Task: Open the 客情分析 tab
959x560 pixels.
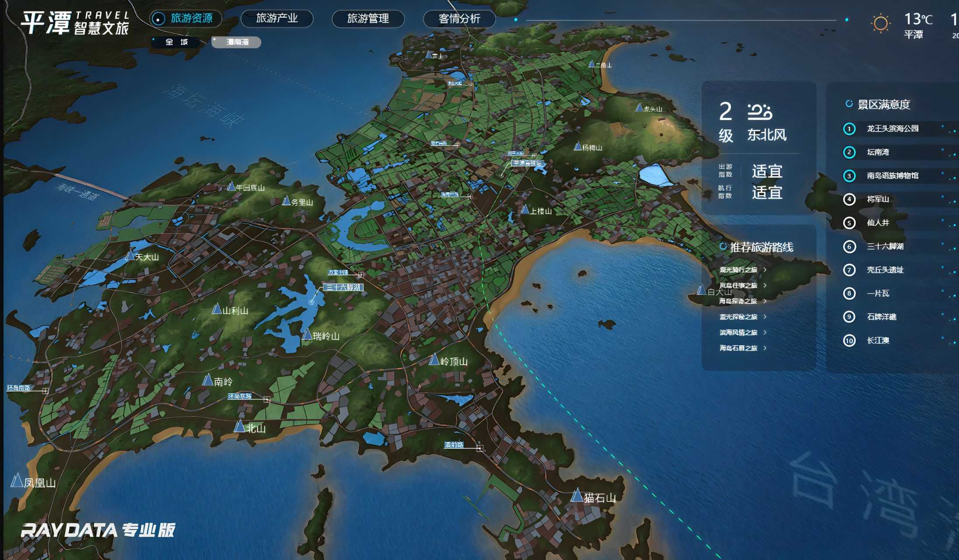Action: tap(459, 18)
